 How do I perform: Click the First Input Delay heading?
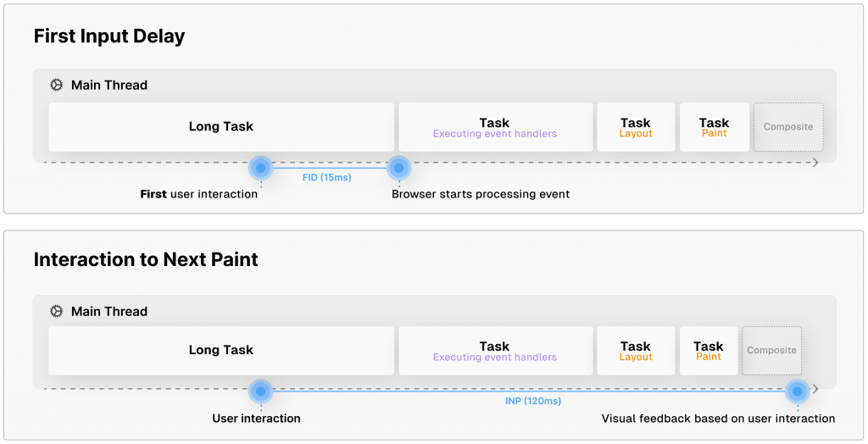109,36
